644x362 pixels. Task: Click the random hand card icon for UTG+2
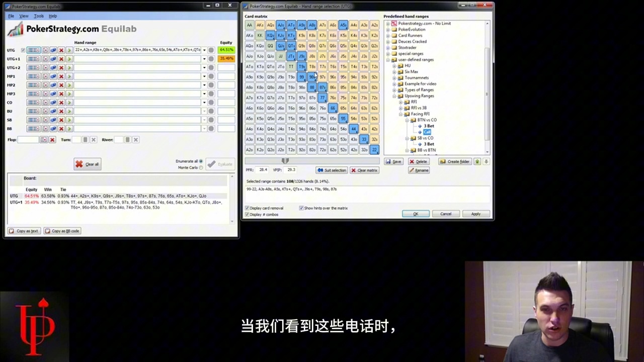coord(45,67)
